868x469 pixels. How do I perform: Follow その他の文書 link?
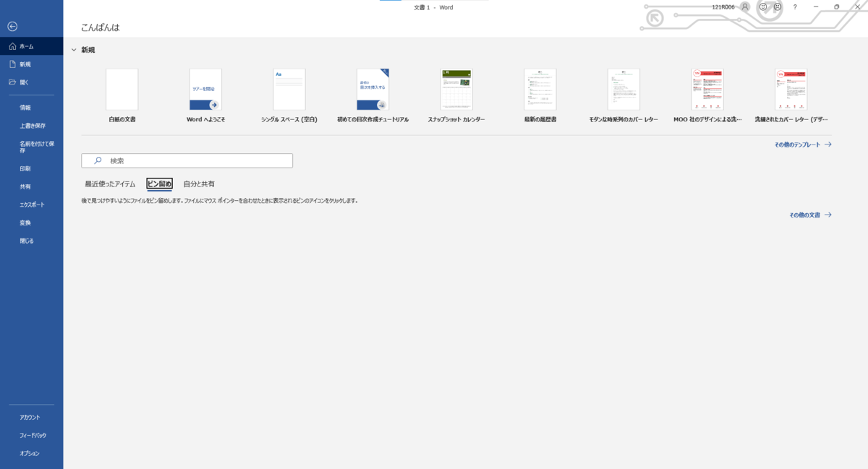tap(810, 215)
